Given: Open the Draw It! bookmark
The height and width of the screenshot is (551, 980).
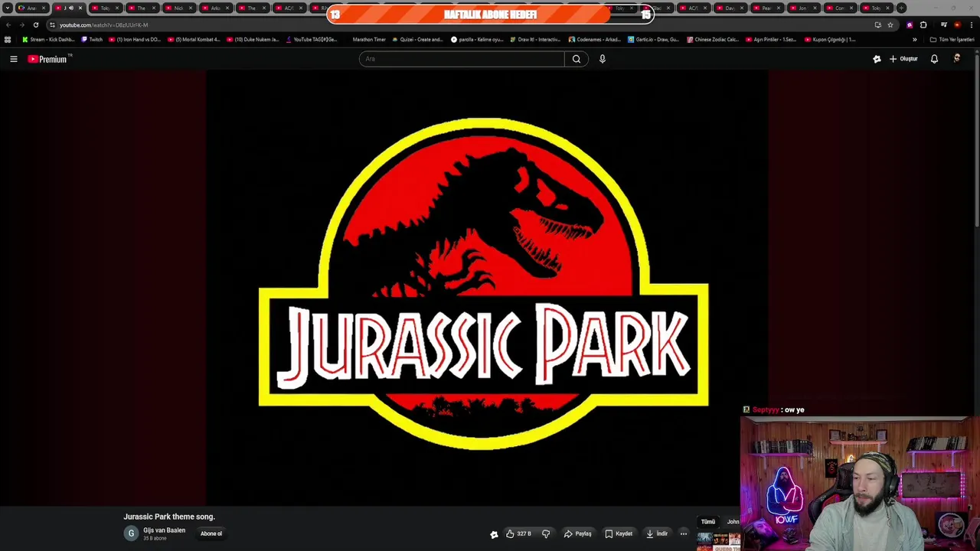Looking at the screenshot, I should (x=535, y=39).
